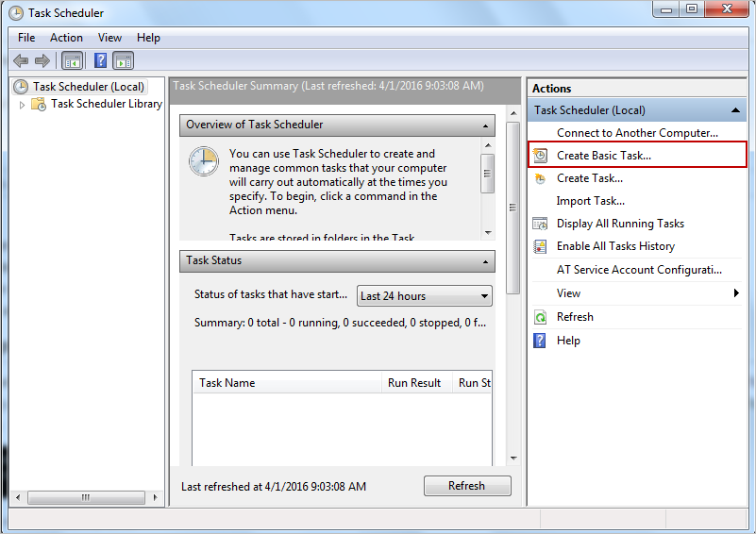Collapse the Overview of Task Scheduler section
The width and height of the screenshot is (756, 534).
pyautogui.click(x=486, y=125)
